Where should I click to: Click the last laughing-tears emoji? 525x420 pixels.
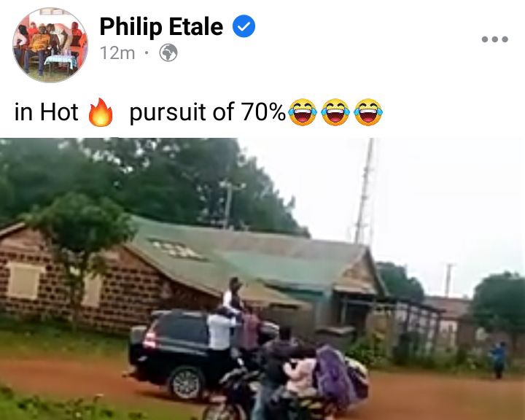[368, 112]
